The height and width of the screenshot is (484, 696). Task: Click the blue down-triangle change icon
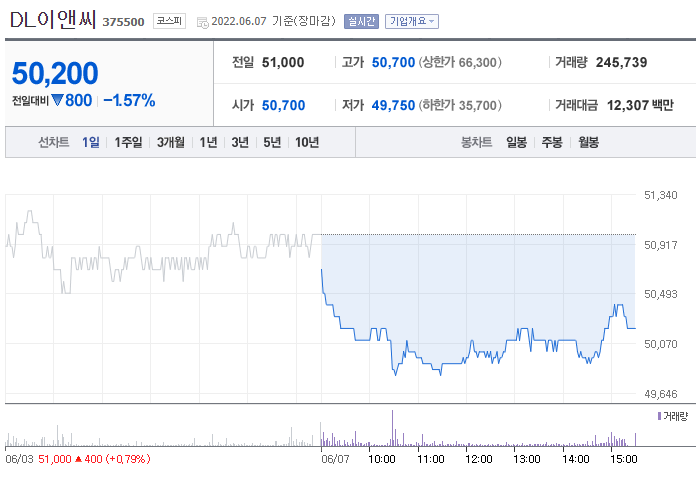click(x=58, y=100)
